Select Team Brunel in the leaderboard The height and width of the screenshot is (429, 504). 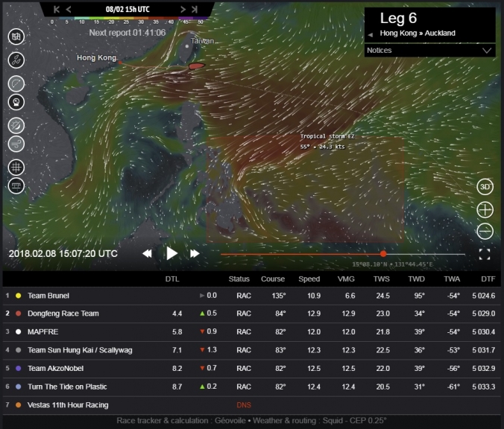coord(252,296)
